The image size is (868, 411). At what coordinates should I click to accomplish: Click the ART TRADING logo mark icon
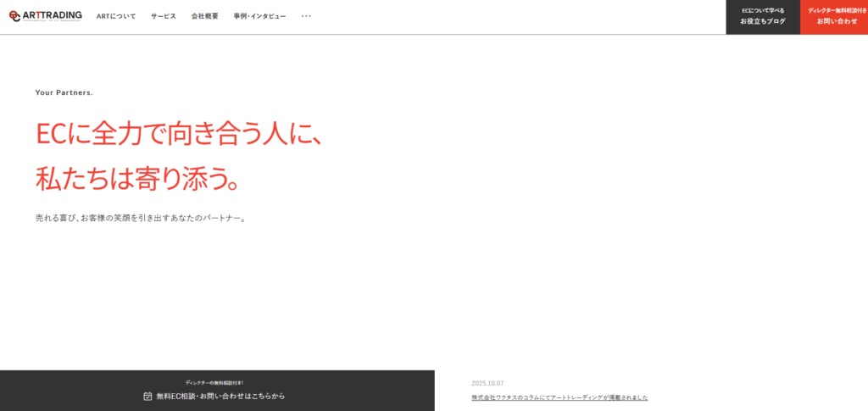click(x=15, y=16)
